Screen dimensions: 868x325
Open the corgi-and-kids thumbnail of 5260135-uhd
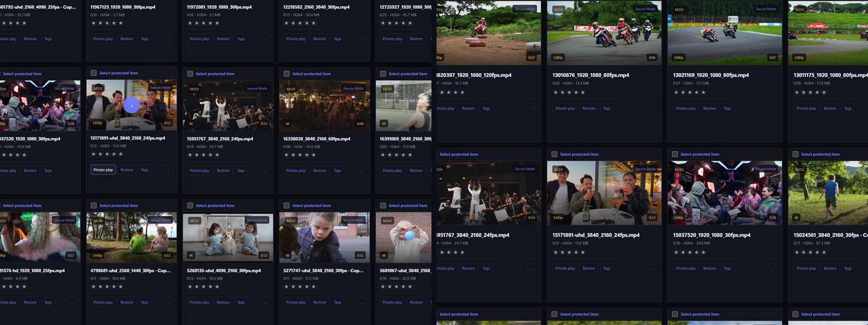pos(228,237)
